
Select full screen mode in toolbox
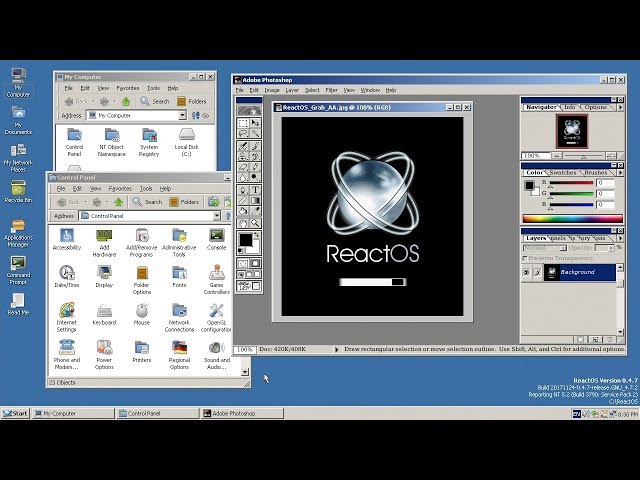coord(257,275)
